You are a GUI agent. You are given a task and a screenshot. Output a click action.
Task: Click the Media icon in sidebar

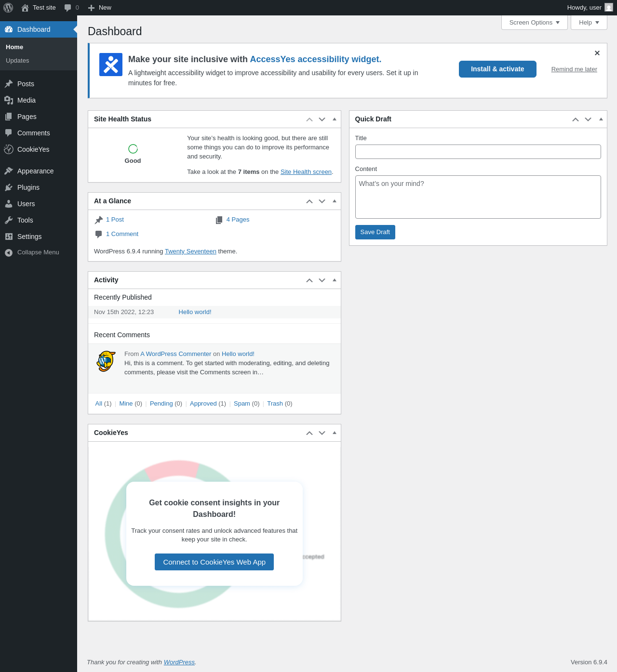coord(9,100)
